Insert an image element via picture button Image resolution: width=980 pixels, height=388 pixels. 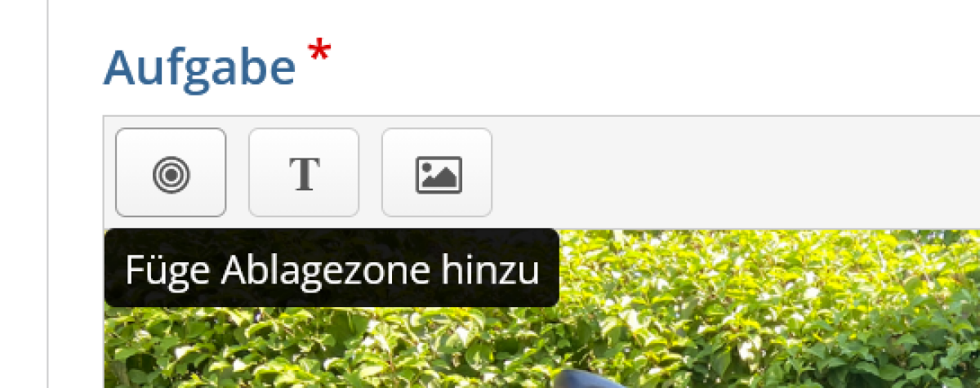[x=437, y=172]
